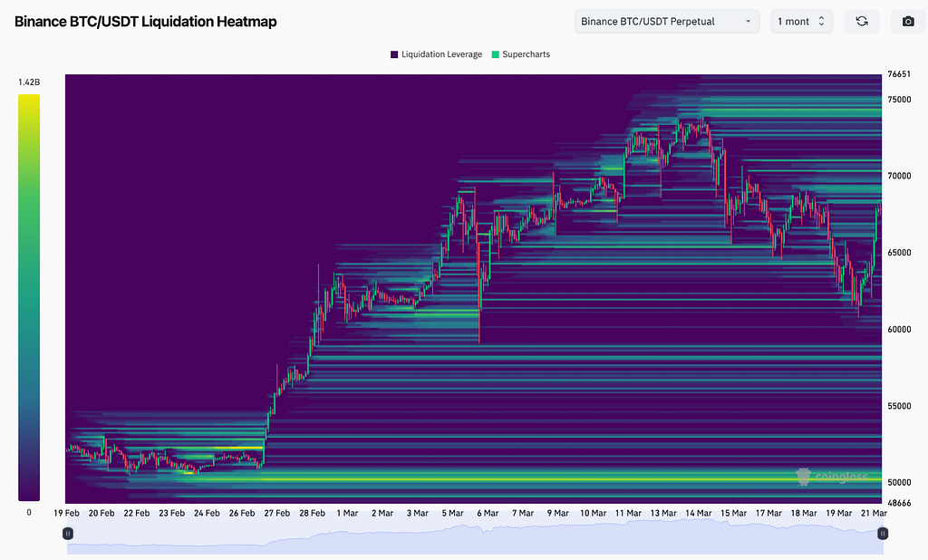928x560 pixels.
Task: Toggle the Liquidation Leverage legend item
Action: pyautogui.click(x=436, y=54)
